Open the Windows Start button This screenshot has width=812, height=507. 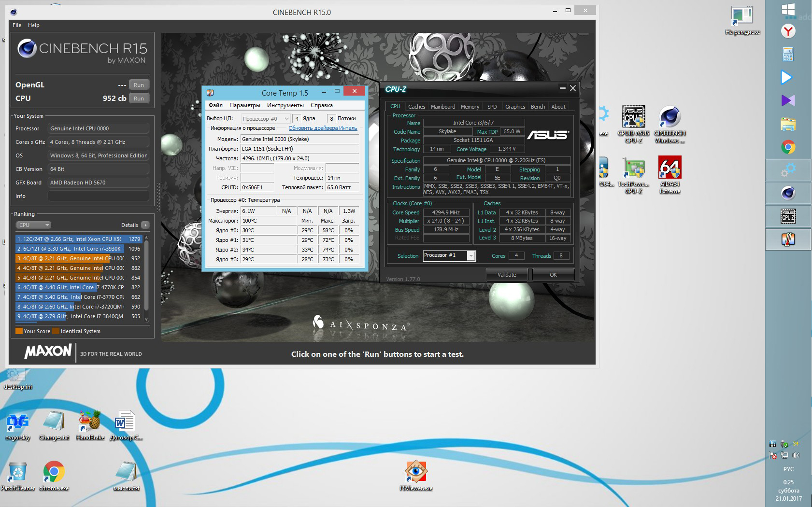[788, 10]
